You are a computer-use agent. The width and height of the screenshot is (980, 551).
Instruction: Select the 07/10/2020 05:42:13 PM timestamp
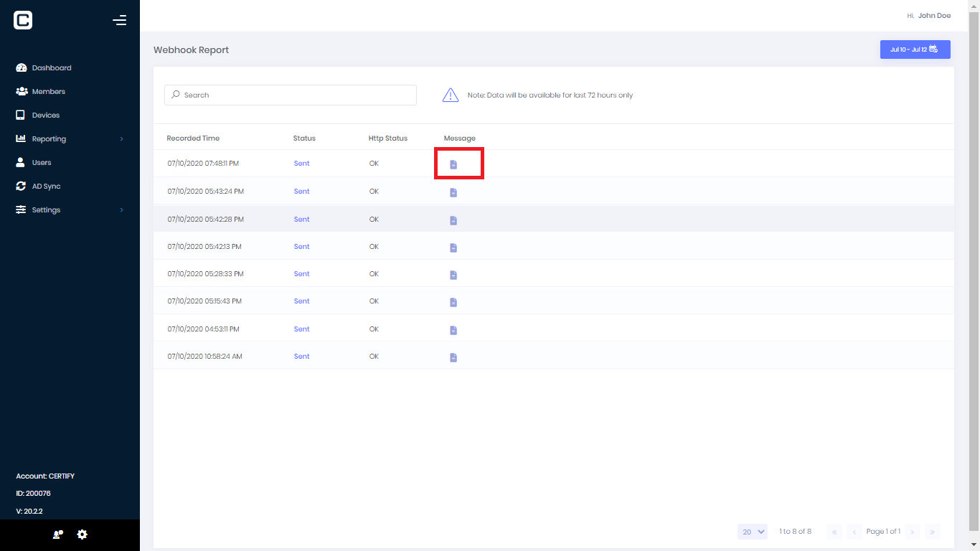[x=204, y=246]
